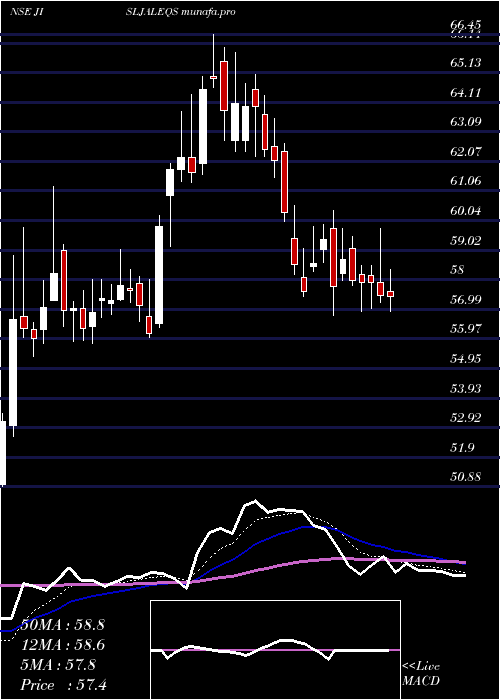
Task: Click the 64.11 price axis label
Action: (x=466, y=92)
